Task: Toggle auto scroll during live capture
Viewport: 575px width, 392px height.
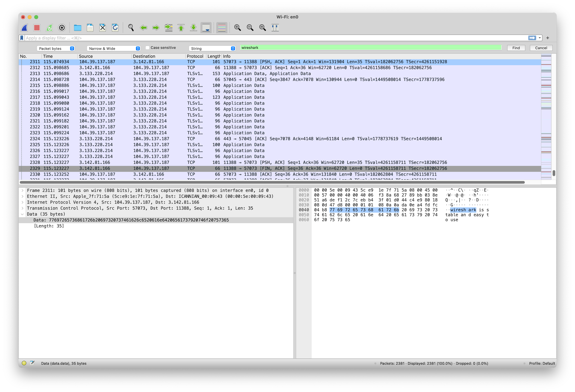Action: [206, 28]
